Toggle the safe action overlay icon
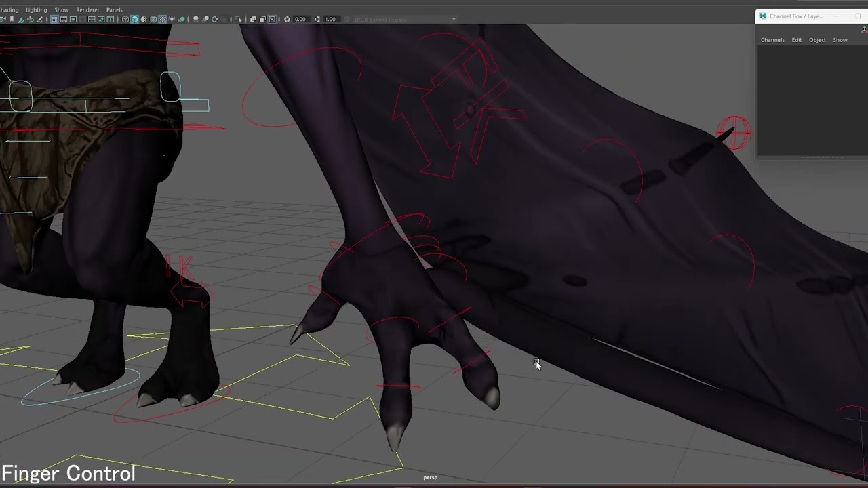Viewport: 868px width, 488px height. pyautogui.click(x=101, y=19)
